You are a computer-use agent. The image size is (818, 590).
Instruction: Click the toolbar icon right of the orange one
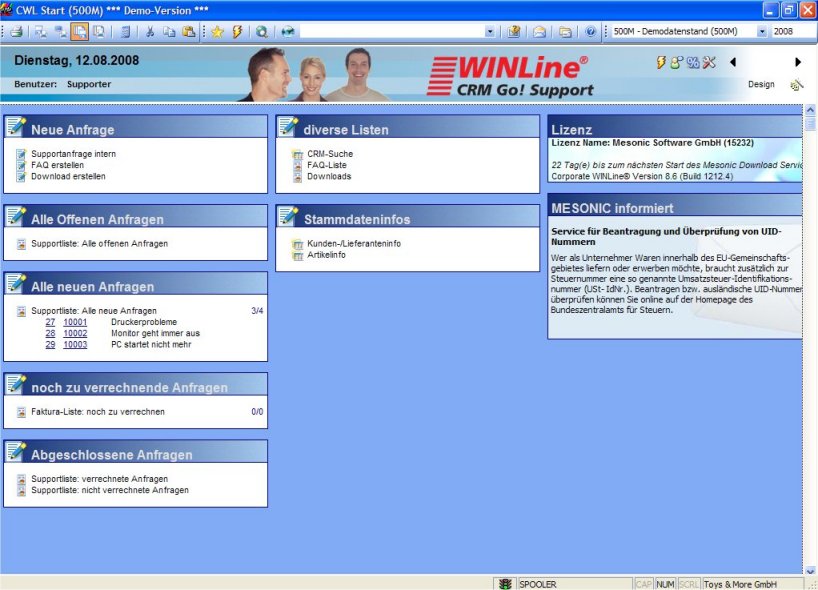[99, 32]
